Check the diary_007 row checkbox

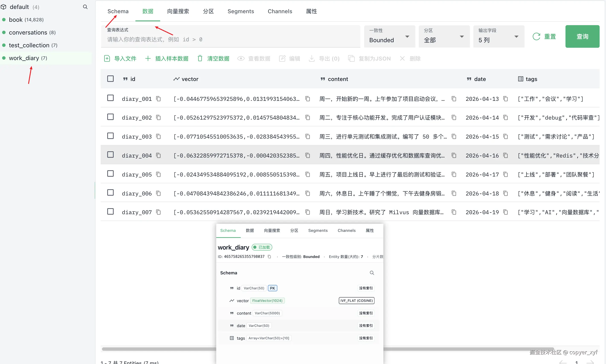[x=110, y=211]
